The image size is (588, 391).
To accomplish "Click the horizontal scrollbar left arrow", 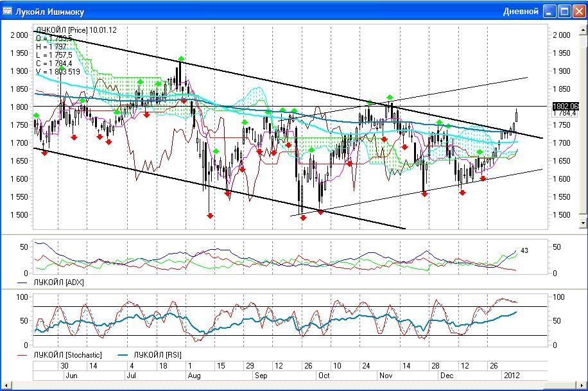I will pos(6,385).
